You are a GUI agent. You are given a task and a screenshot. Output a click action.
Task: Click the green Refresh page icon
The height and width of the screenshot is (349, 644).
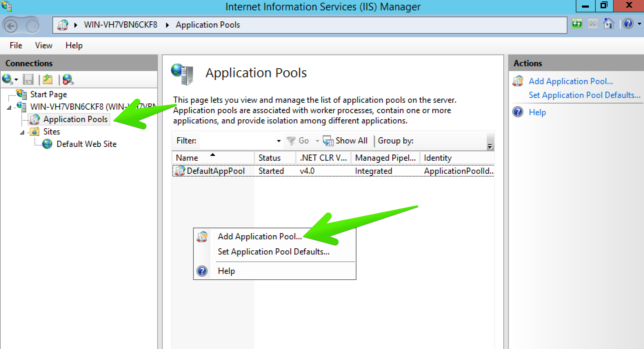tap(577, 24)
